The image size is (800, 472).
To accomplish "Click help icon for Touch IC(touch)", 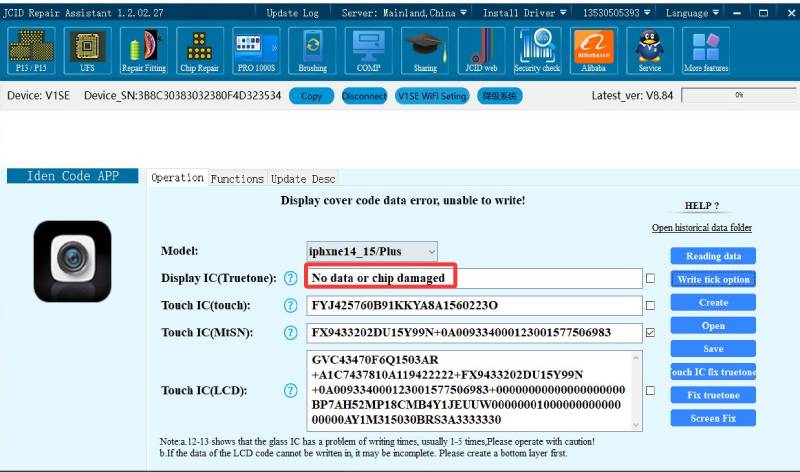I will coord(290,305).
